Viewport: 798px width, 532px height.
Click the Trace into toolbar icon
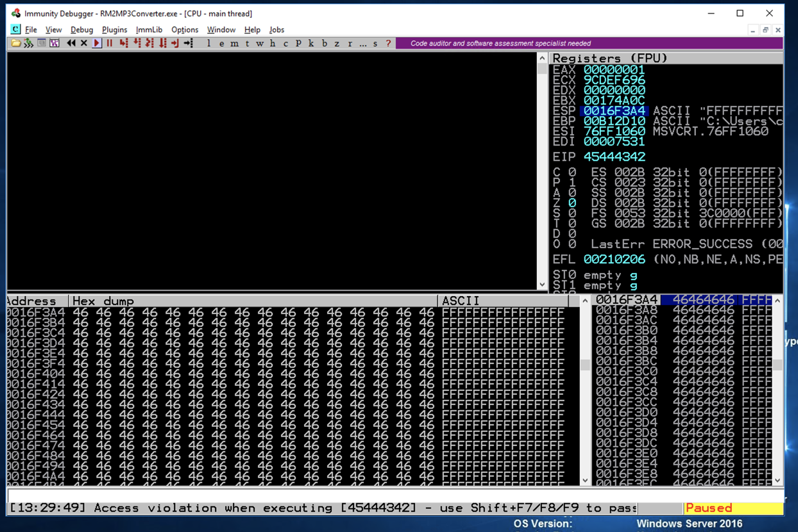click(x=149, y=43)
